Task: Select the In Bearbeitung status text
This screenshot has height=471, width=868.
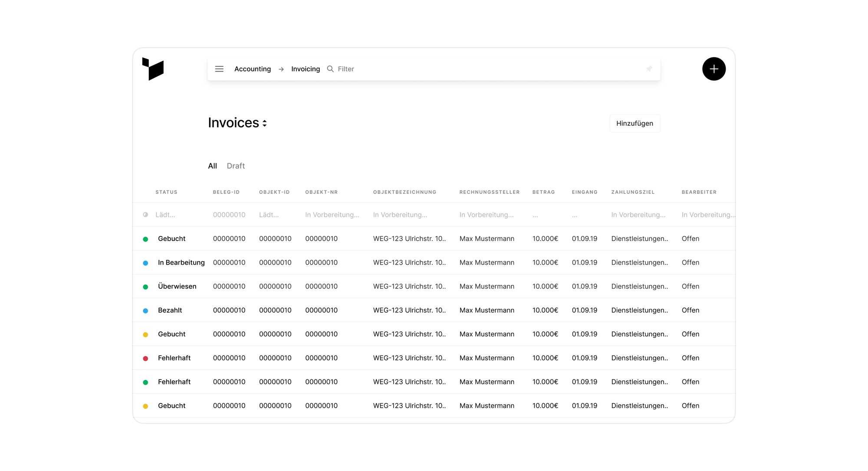Action: click(181, 262)
